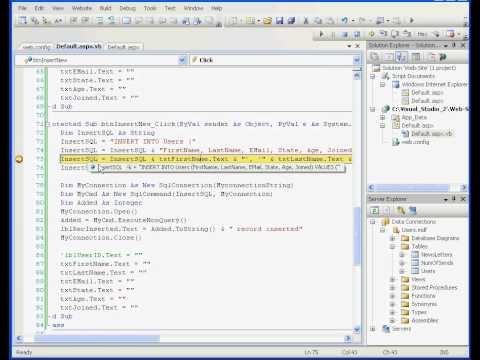Open the btnInsertNew object dropdown
The height and width of the screenshot is (360, 480).
[x=182, y=60]
